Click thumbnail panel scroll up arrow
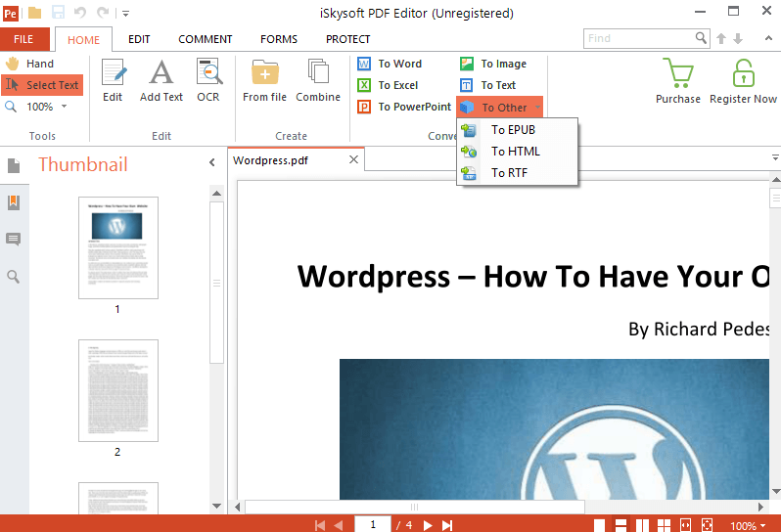Image resolution: width=781 pixels, height=532 pixels. pyautogui.click(x=216, y=193)
